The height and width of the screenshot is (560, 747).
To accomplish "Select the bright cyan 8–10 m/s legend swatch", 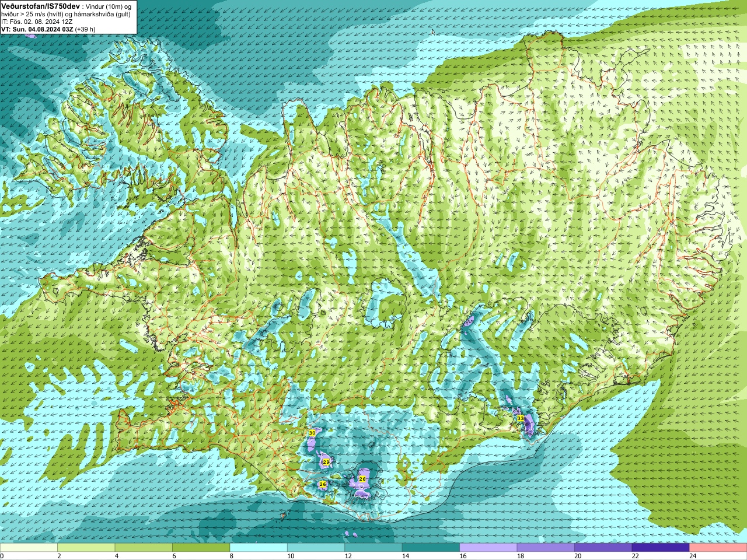I will pos(259,548).
